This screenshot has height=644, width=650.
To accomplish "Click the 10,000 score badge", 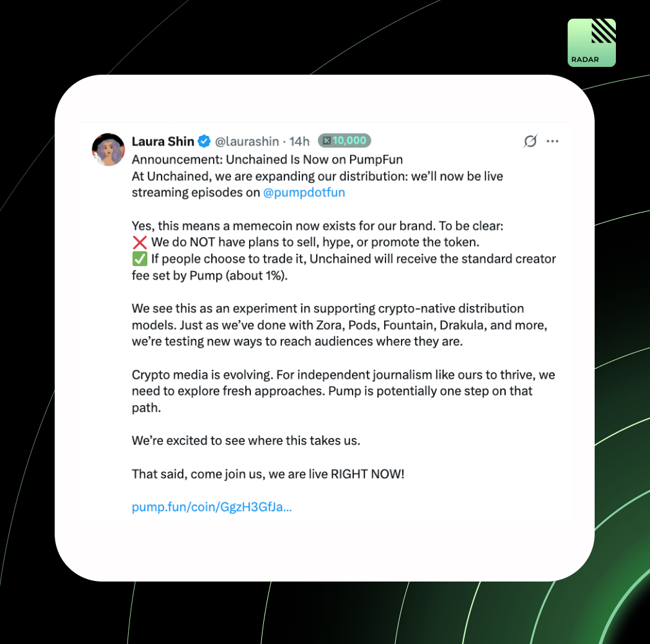I will pyautogui.click(x=344, y=140).
